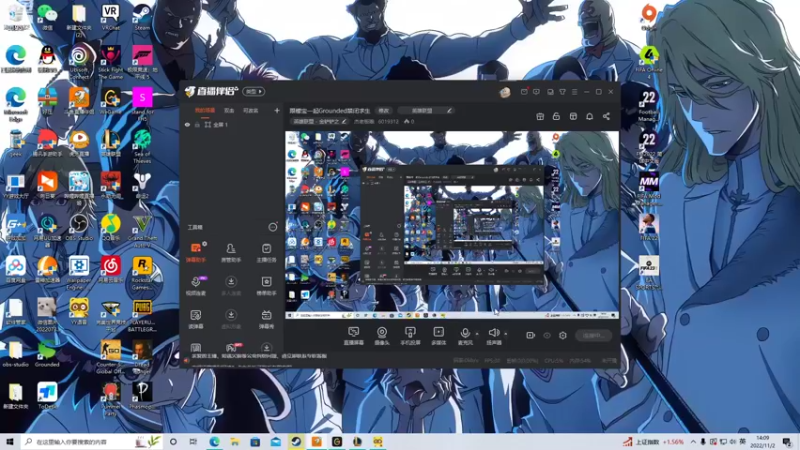Screen dimensions: 800x450
Task: Switch to the second scene tab
Action: pos(229,110)
